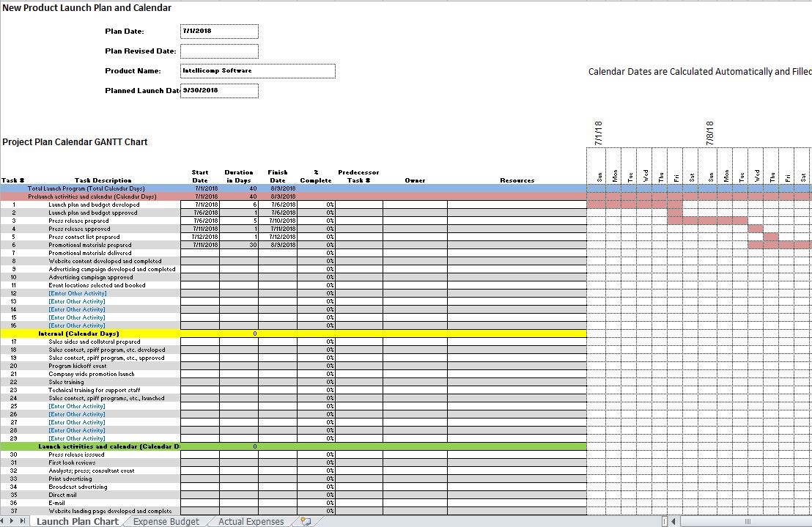Click the horizontal scrollbar left arrow

[673, 521]
